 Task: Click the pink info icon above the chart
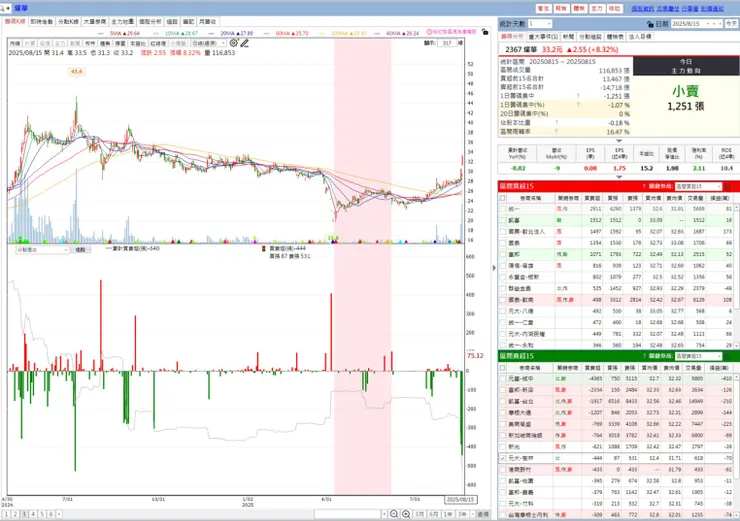tap(429, 32)
